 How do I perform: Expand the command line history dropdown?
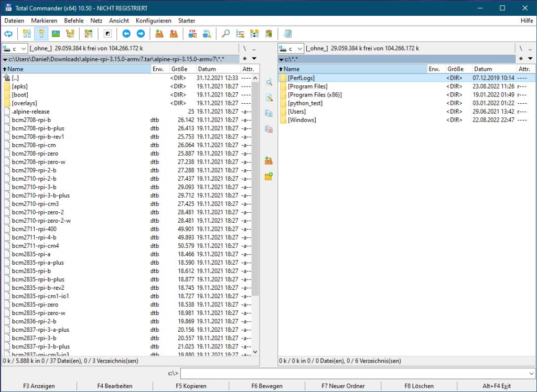[x=531, y=374]
